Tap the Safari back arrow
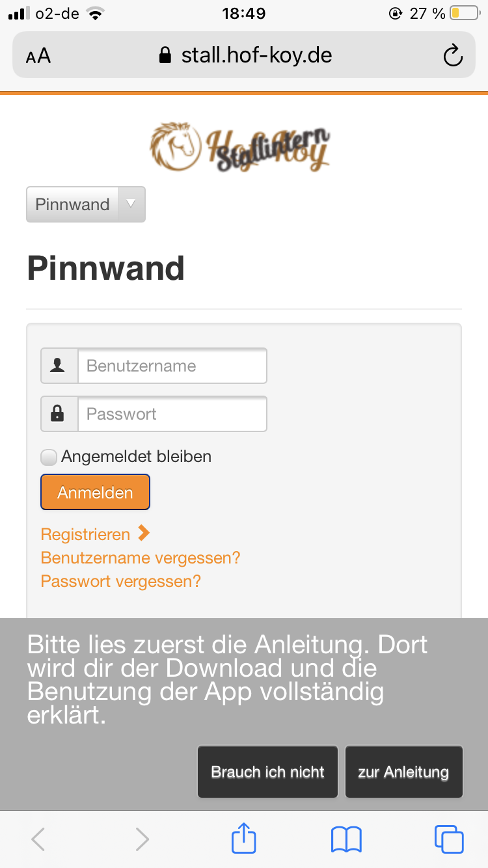This screenshot has height=868, width=488. (x=38, y=839)
